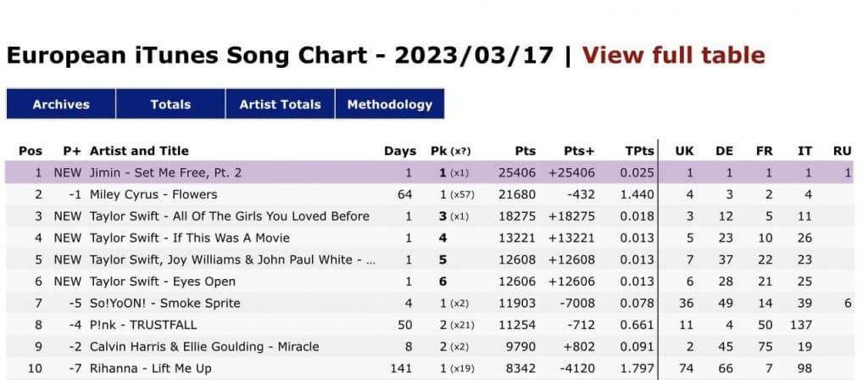Viewport: 868px width, 380px height.
Task: Click the Pos column header
Action: click(x=31, y=151)
